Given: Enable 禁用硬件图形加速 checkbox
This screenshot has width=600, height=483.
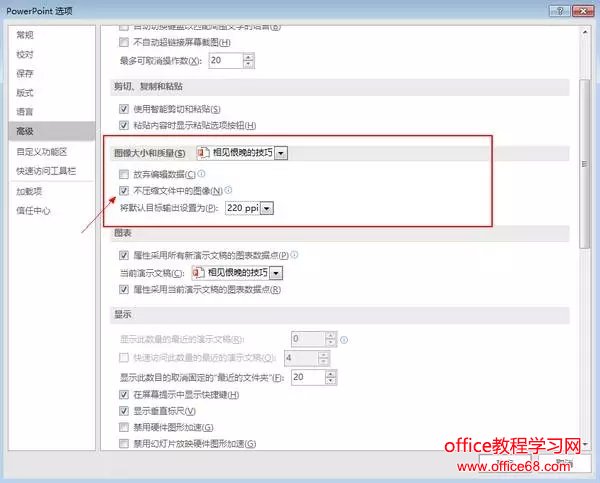Looking at the screenshot, I should (x=124, y=427).
